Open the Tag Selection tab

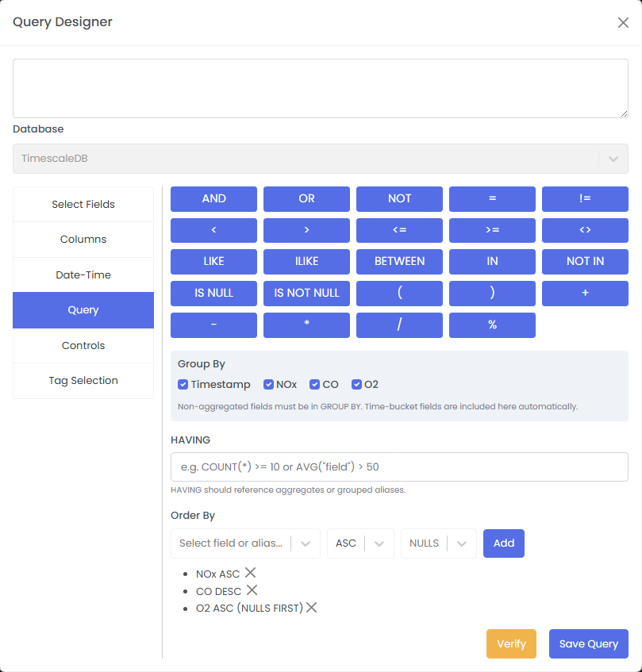click(83, 381)
